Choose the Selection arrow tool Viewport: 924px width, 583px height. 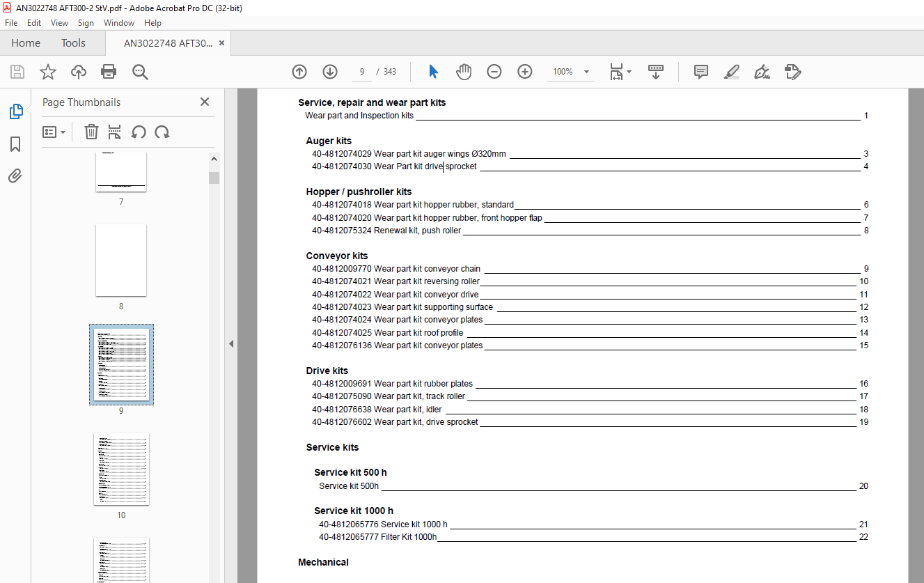pos(434,72)
